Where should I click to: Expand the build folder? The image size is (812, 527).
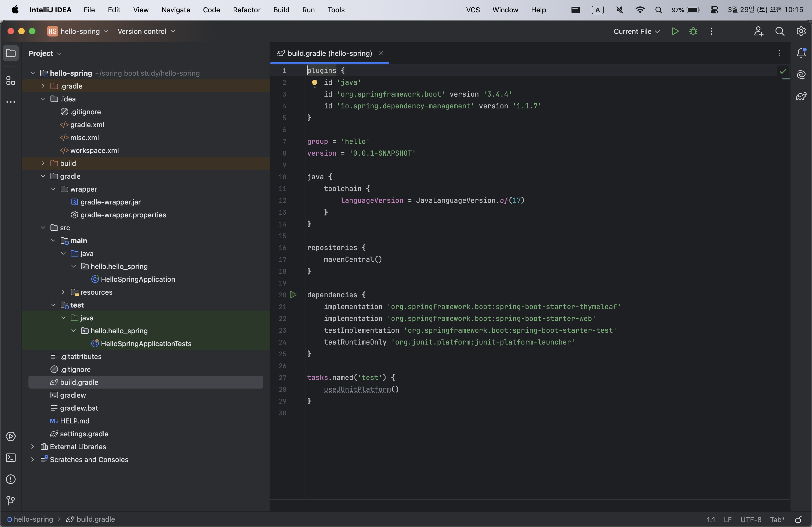coord(43,163)
